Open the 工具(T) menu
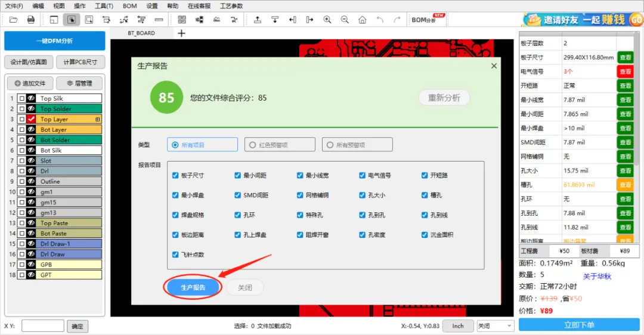The image size is (644, 335). [104, 6]
